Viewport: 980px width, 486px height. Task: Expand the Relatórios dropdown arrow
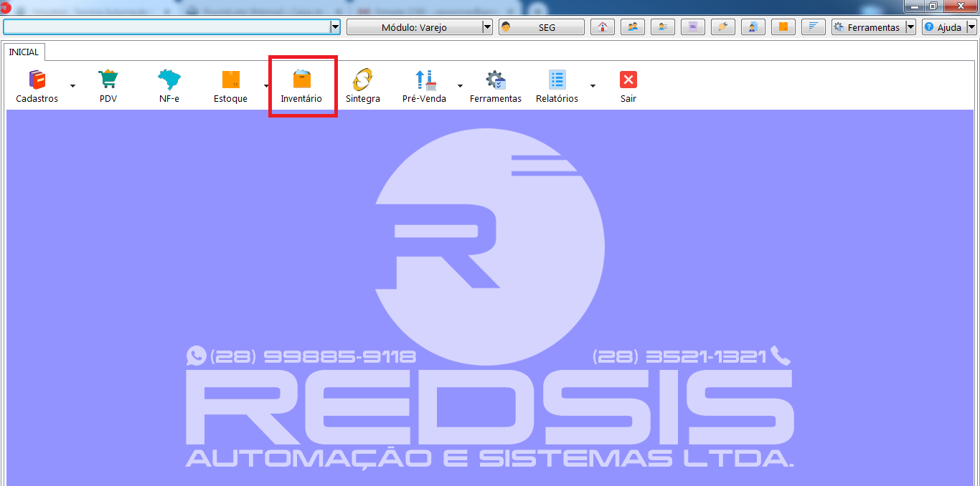coord(593,86)
